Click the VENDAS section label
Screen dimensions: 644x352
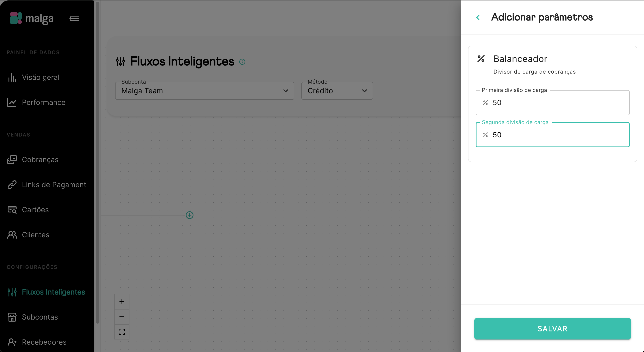pos(19,135)
